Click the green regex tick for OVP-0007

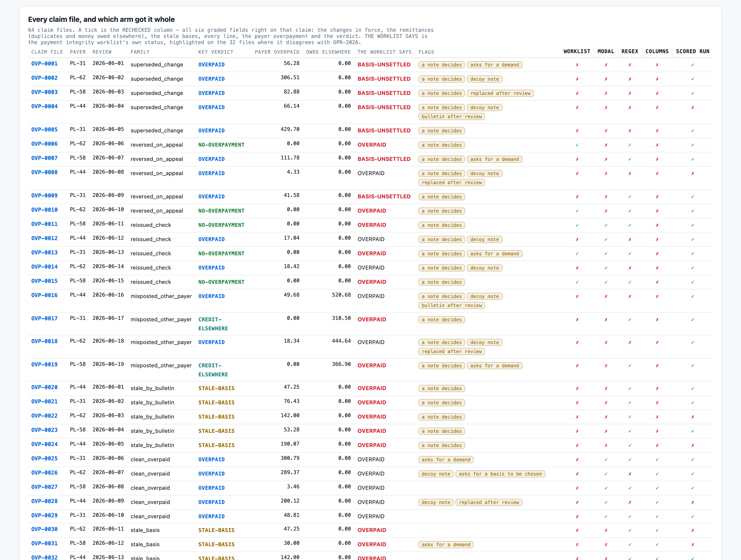click(x=630, y=159)
